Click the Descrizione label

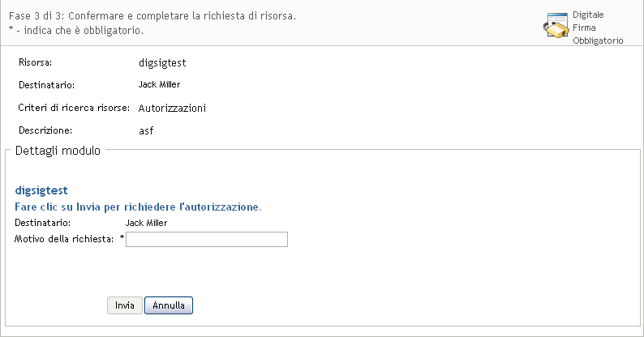[x=45, y=130]
